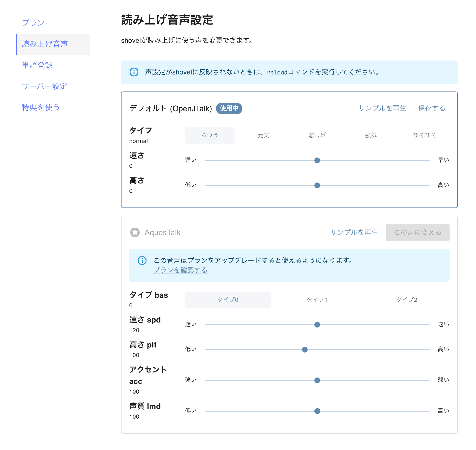Click the 速さ slider handle for OpenJTalk
The width and height of the screenshot is (476, 450).
coord(317,160)
